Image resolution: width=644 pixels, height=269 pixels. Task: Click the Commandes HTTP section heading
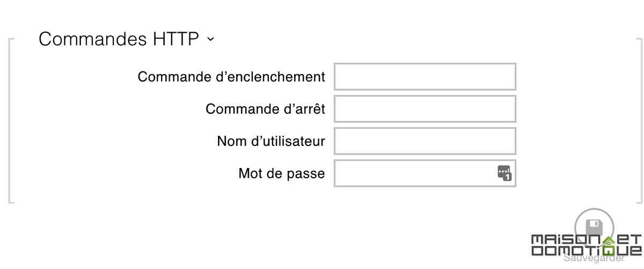(x=119, y=39)
